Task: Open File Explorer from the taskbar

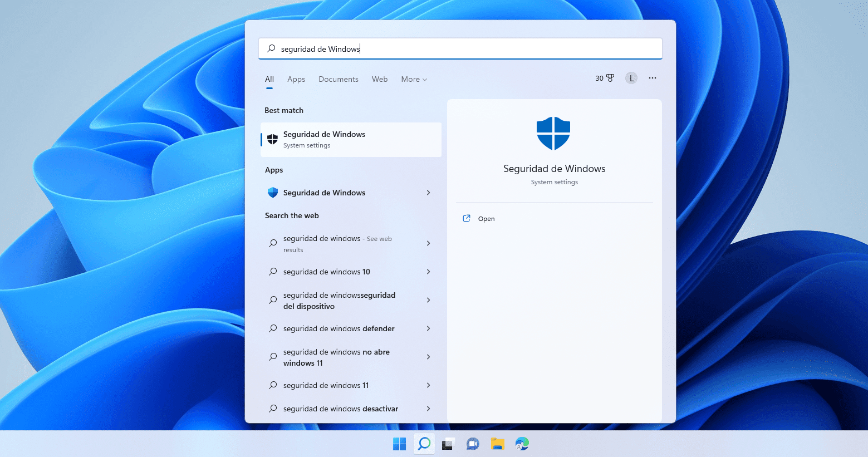Action: pos(497,444)
